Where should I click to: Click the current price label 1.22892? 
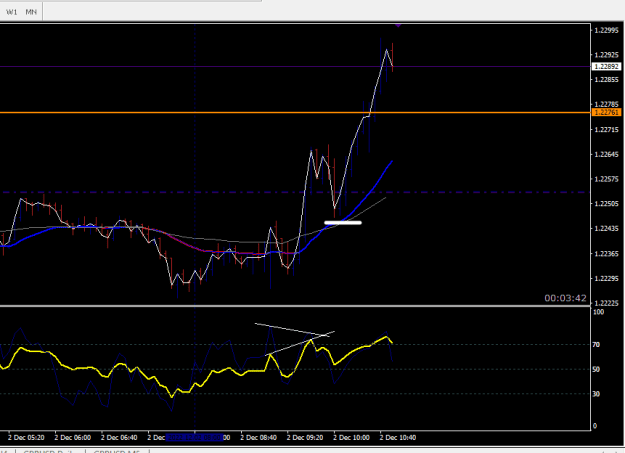(606, 67)
